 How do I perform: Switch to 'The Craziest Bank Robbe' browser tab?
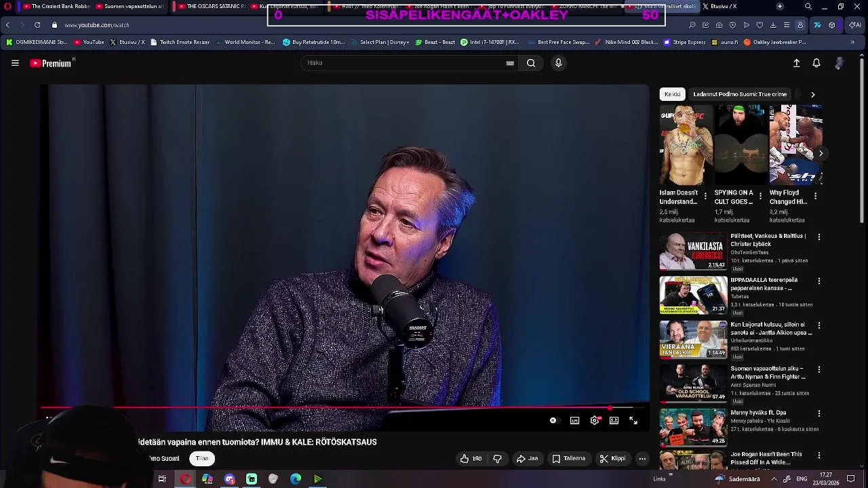click(x=56, y=6)
